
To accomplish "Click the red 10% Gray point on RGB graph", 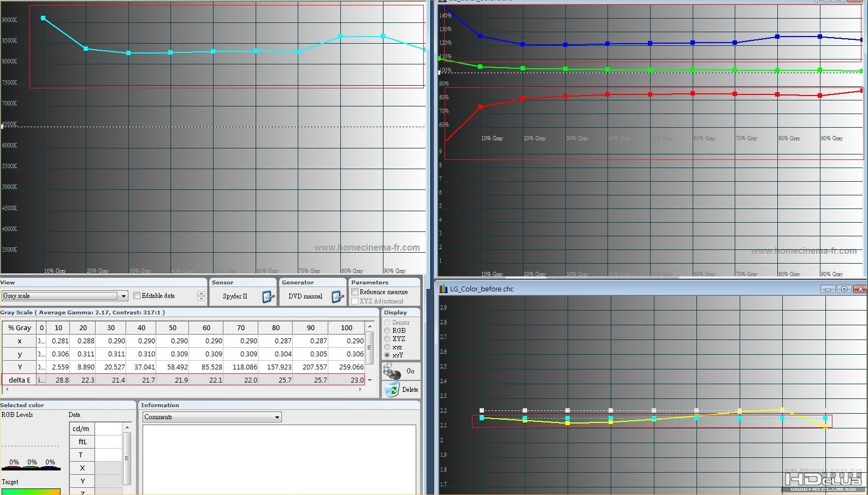I will click(480, 107).
